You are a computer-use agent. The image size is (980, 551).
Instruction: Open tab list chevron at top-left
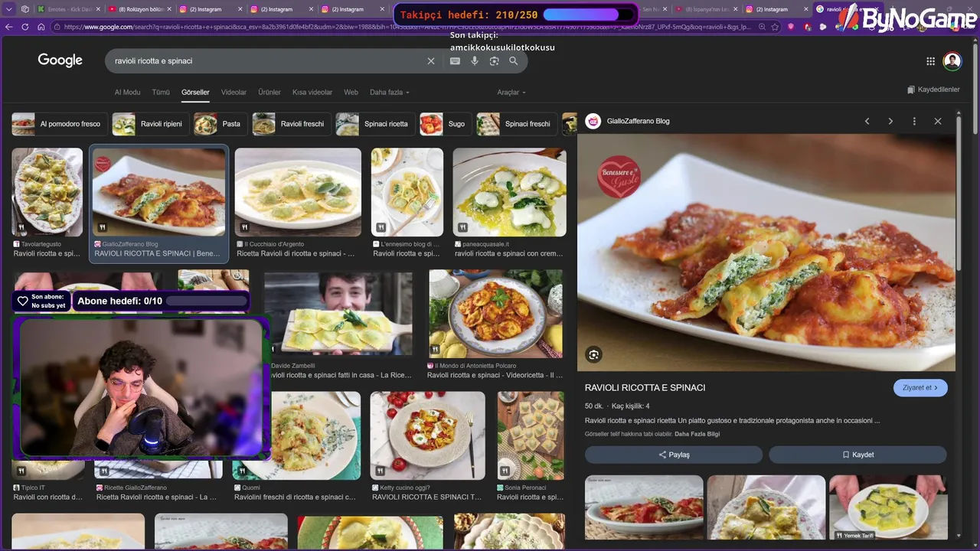click(10, 9)
